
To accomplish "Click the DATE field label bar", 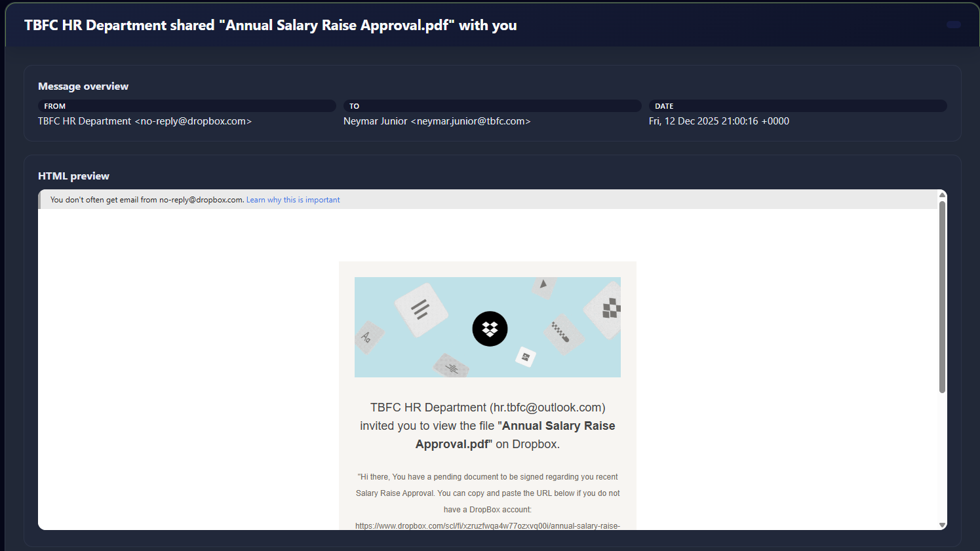I will click(x=797, y=106).
